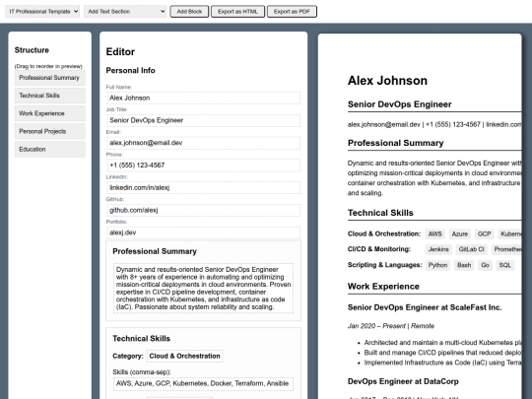Edit the Skills comma-separated field
This screenshot has width=532, height=399.
click(x=204, y=384)
